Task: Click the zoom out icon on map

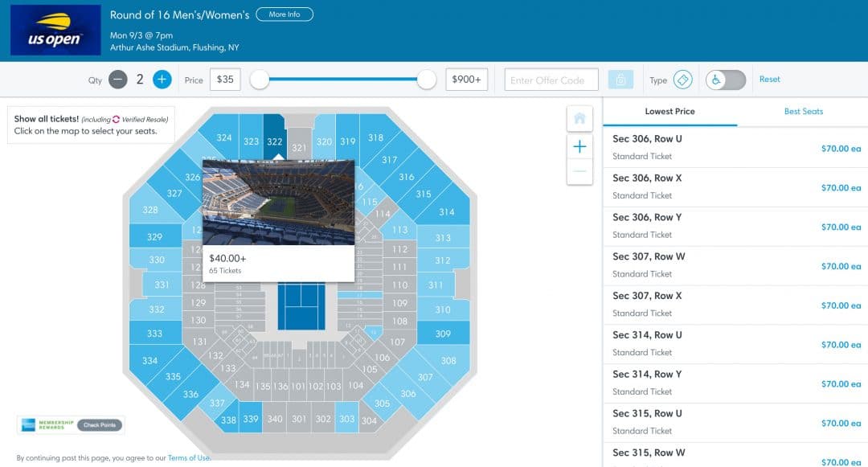Action: tap(579, 173)
